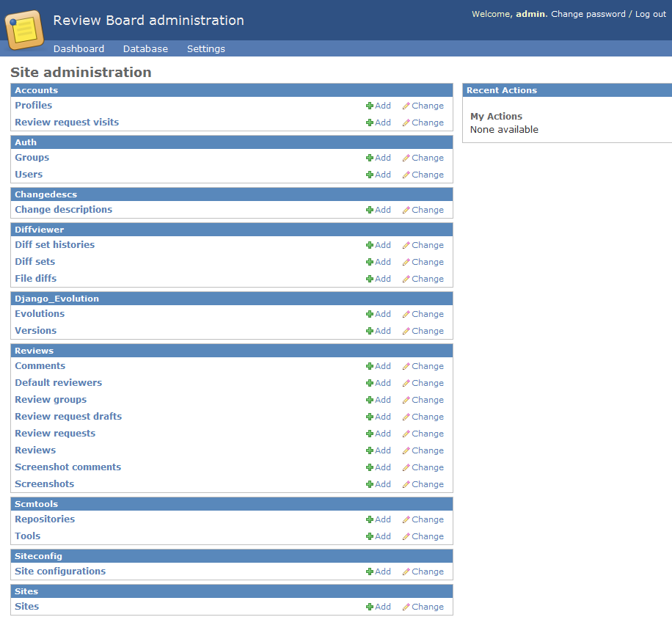Click the Accounts section header
The image size is (672, 628).
point(231,90)
